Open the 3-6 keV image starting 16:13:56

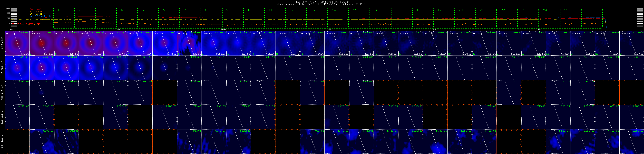point(67,43)
